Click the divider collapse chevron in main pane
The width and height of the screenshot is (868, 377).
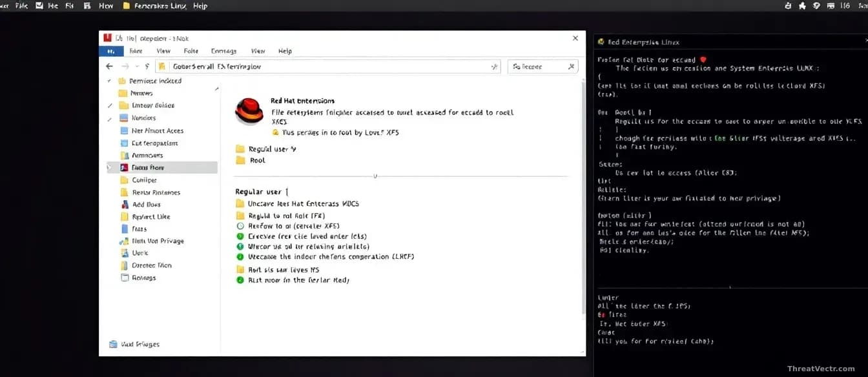click(375, 176)
